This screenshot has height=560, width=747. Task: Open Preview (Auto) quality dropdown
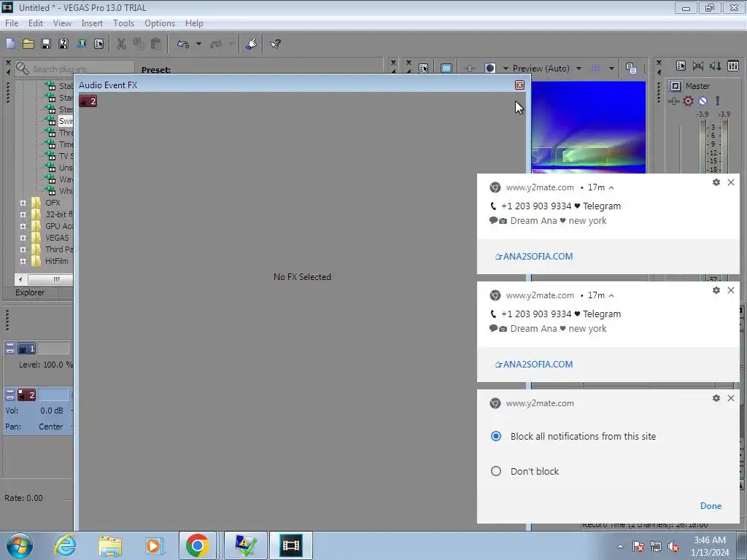pos(578,68)
